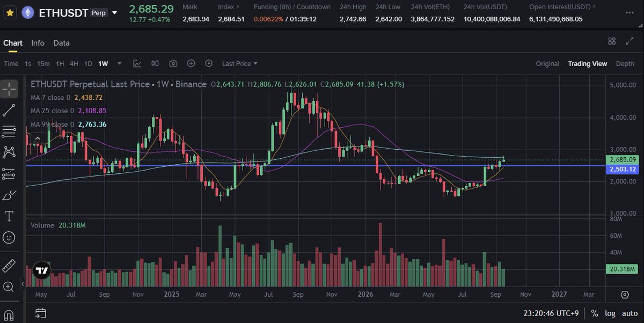Viewport: 644px width, 323px height.
Task: Expand more time intervals dropdown
Action: [120, 63]
